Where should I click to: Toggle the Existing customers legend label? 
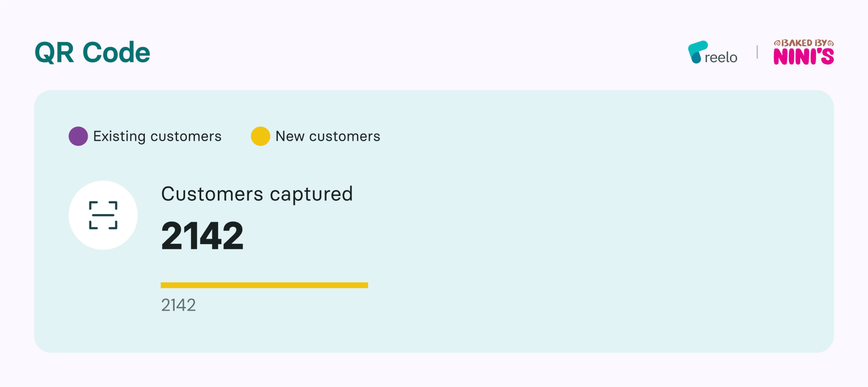tap(157, 136)
